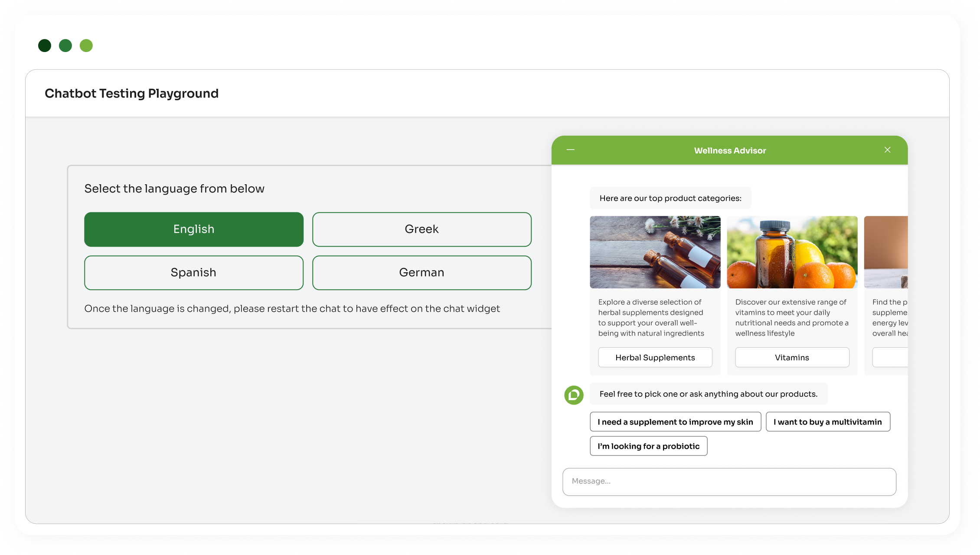Screen dimensions: 980x555
Task: Click the restart chat notice text
Action: click(292, 309)
